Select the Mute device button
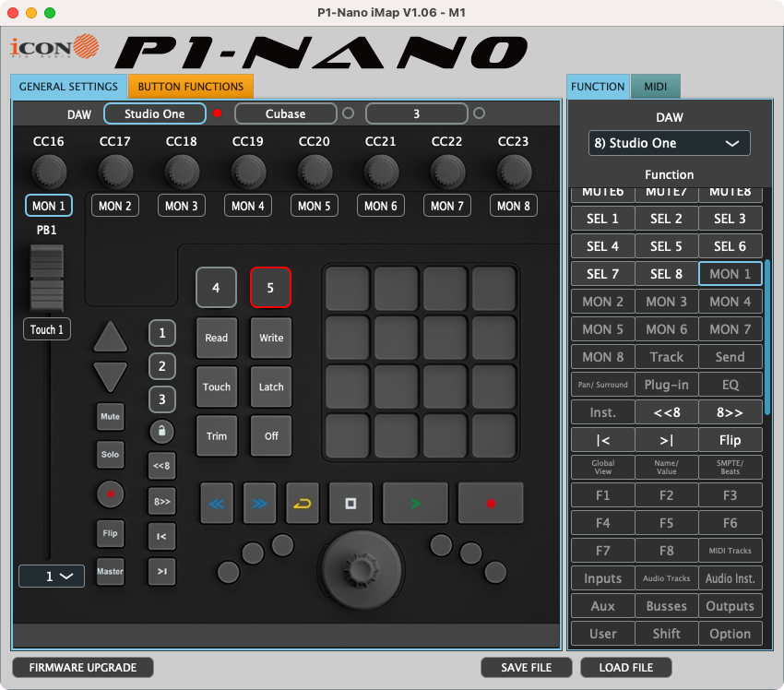Viewport: 784px width, 690px height. pyautogui.click(x=111, y=417)
